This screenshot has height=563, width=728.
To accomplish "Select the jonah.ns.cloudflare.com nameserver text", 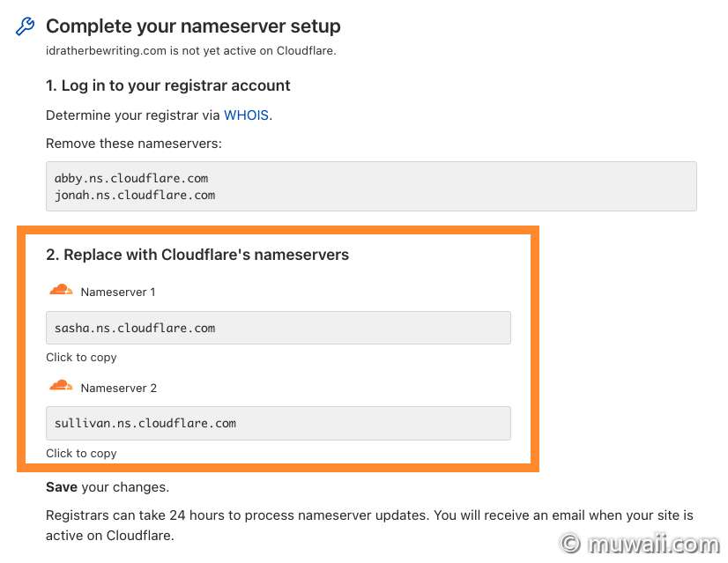I will coord(135,195).
